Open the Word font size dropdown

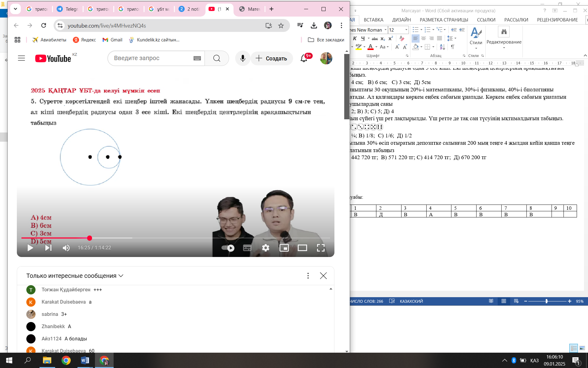(x=406, y=30)
